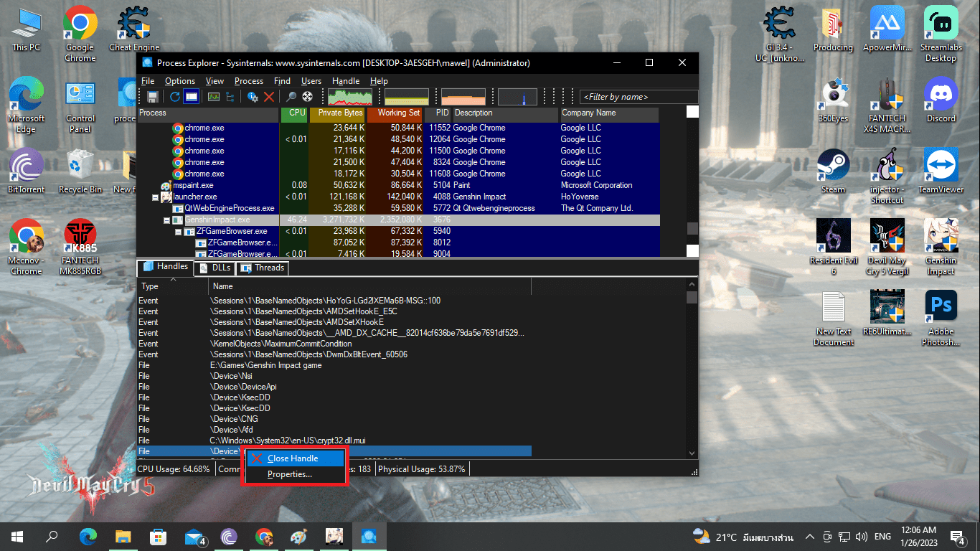Image resolution: width=980 pixels, height=551 pixels.
Task: Open the Find menu
Action: (282, 81)
